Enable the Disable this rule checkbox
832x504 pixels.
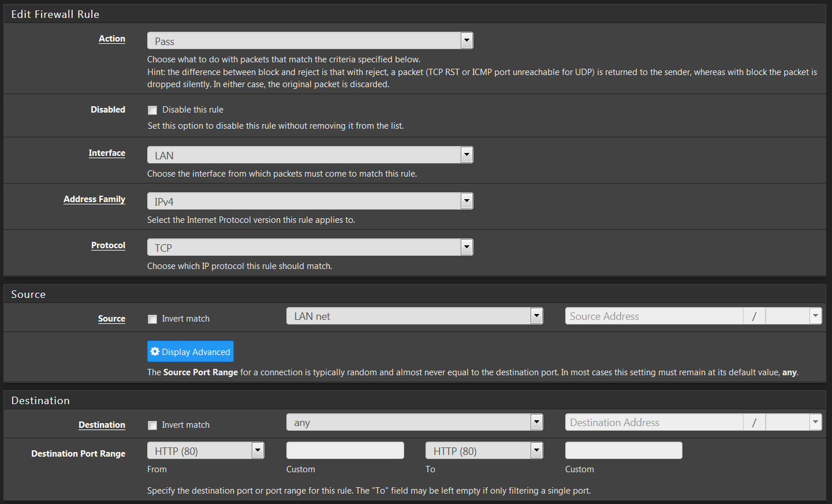152,110
